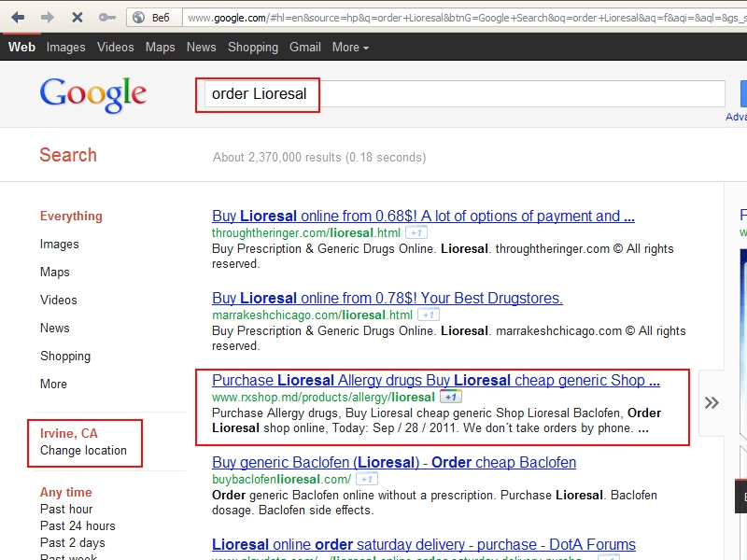Click the red Search heading
The width and height of the screenshot is (747, 560).
[68, 155]
